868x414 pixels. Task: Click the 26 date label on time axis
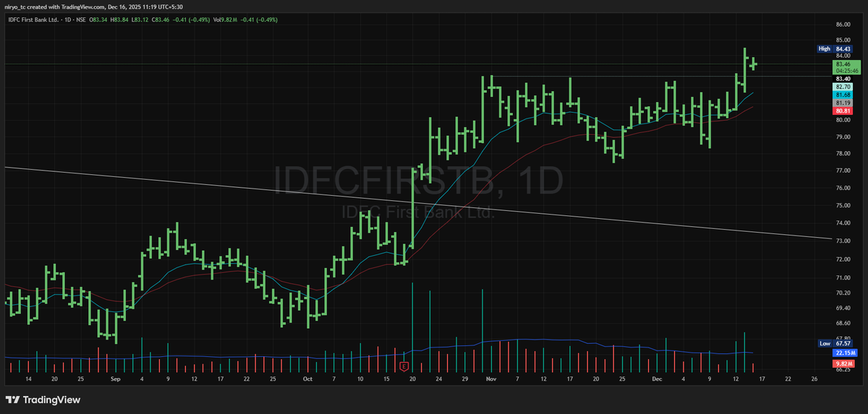[814, 378]
